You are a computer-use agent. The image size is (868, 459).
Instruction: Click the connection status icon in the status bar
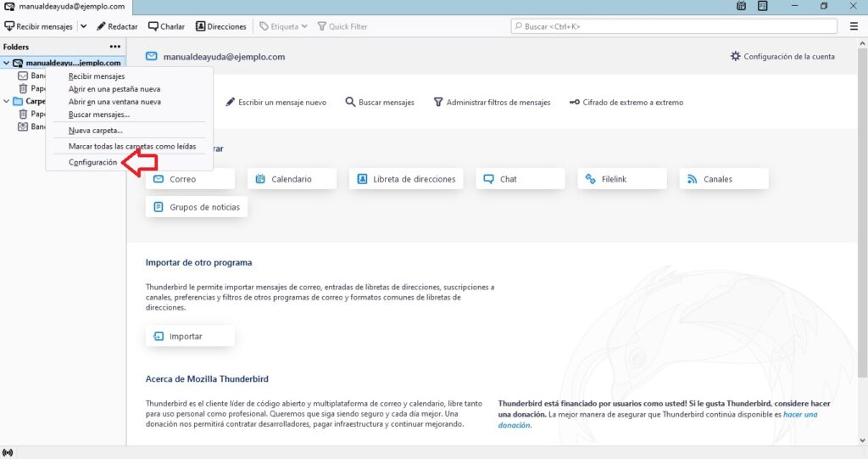tap(8, 452)
